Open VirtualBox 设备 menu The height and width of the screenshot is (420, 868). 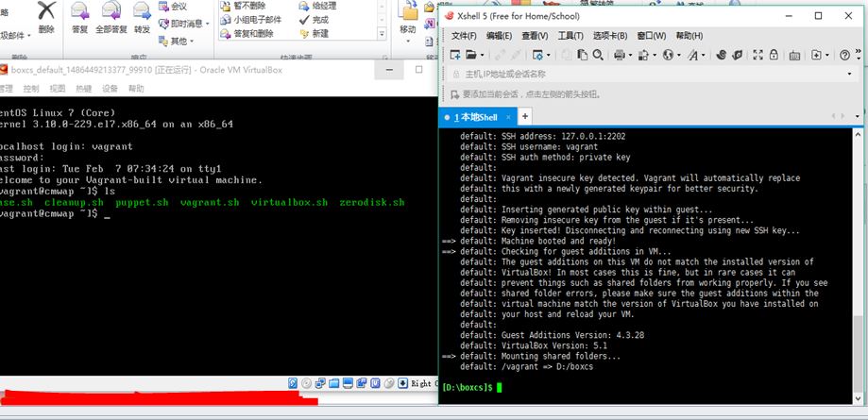click(x=111, y=89)
